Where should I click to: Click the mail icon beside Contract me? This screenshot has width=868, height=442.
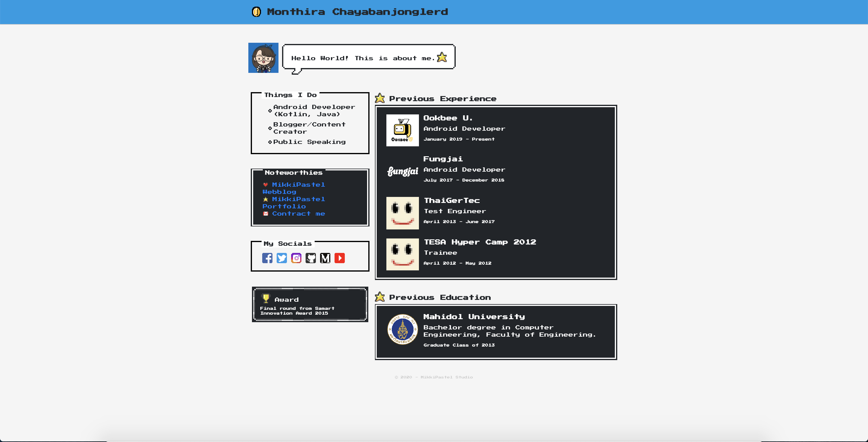(266, 214)
